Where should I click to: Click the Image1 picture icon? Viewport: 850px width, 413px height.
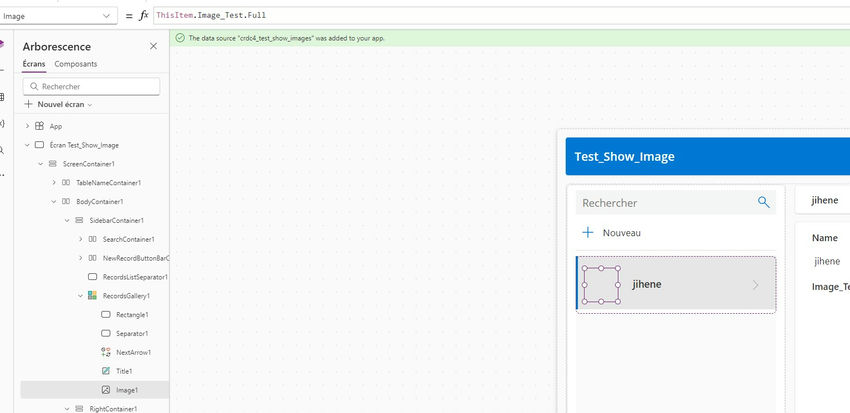pyautogui.click(x=106, y=390)
